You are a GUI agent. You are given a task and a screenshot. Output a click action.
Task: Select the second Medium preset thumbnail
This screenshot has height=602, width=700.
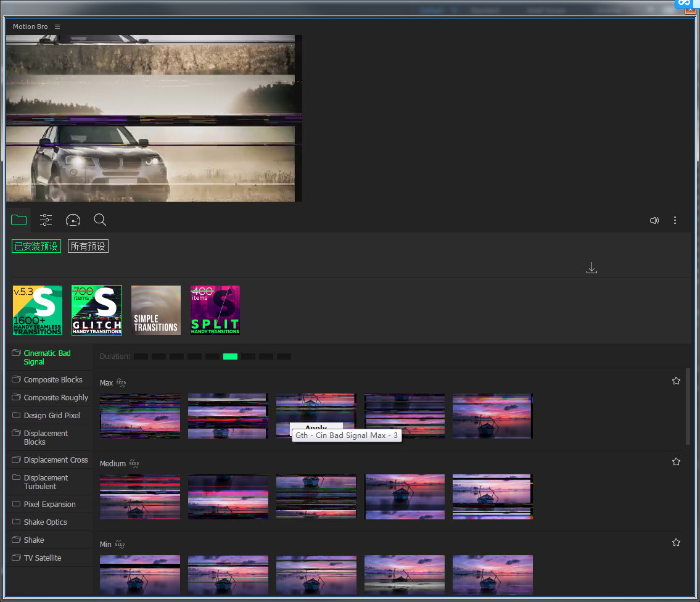tap(228, 497)
